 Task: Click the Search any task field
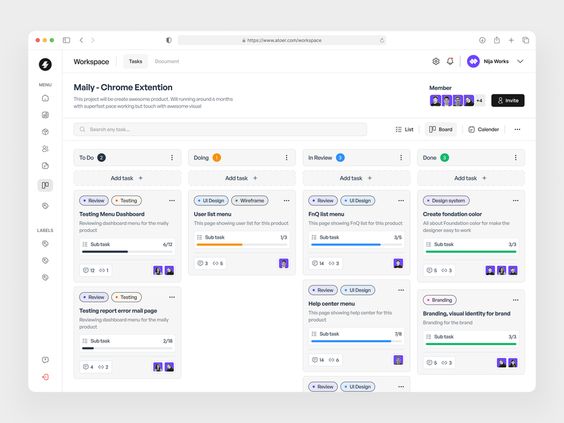pyautogui.click(x=220, y=129)
